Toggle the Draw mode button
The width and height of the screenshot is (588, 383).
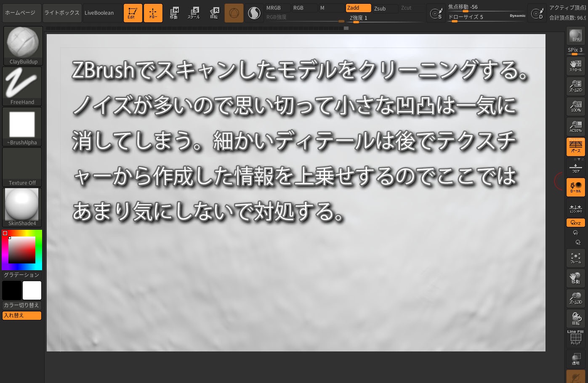[153, 13]
